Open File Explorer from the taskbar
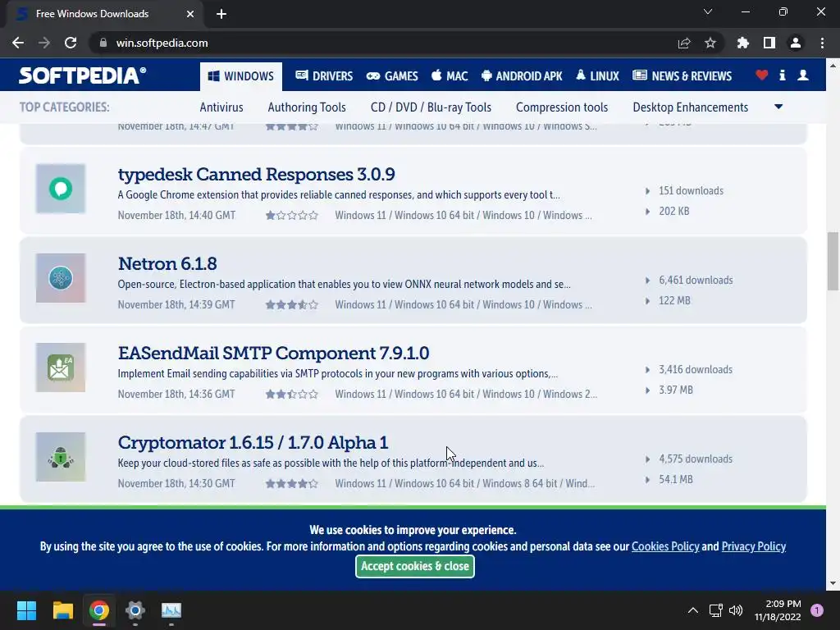Viewport: 840px width, 630px height. click(62, 610)
